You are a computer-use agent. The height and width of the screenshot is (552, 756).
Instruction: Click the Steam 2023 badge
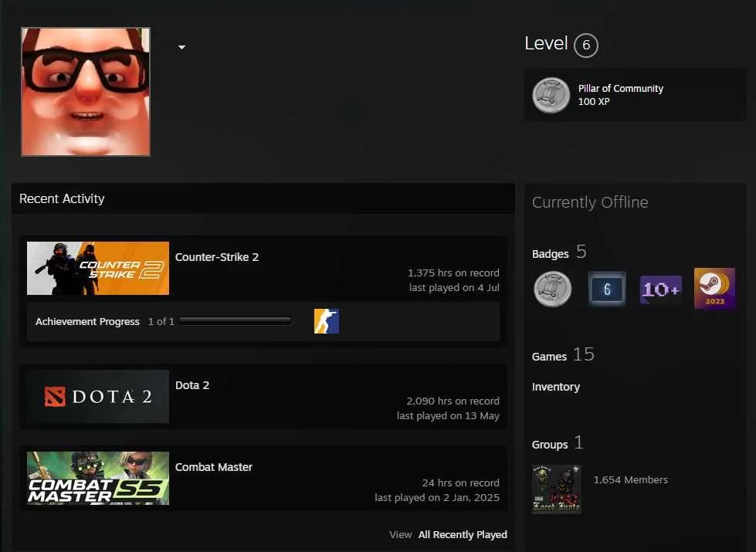(x=714, y=288)
